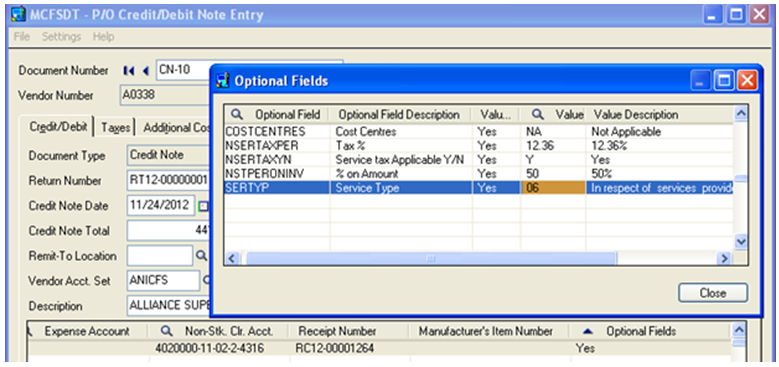Close the Optional Fields dialog with Close button
The width and height of the screenshot is (779, 367).
712,293
